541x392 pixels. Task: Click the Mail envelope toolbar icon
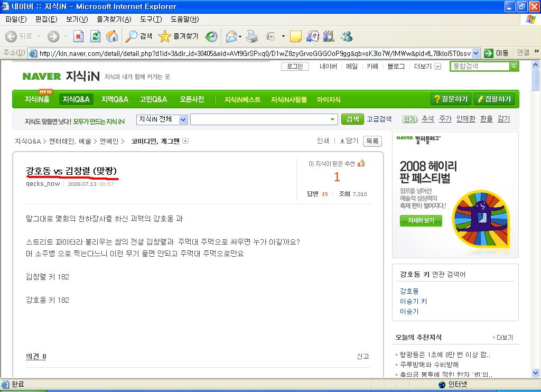[x=231, y=36]
